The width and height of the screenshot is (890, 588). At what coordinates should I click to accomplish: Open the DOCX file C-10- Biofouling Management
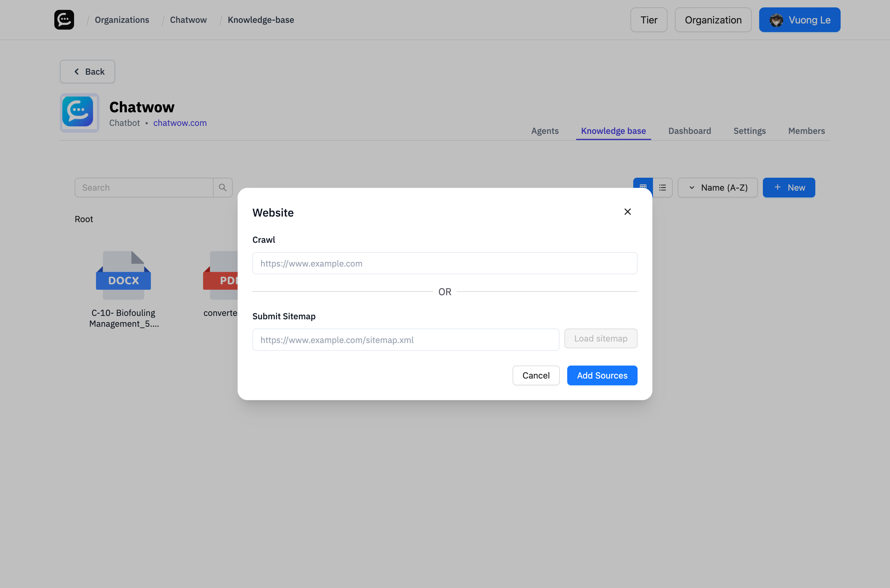coord(123,275)
